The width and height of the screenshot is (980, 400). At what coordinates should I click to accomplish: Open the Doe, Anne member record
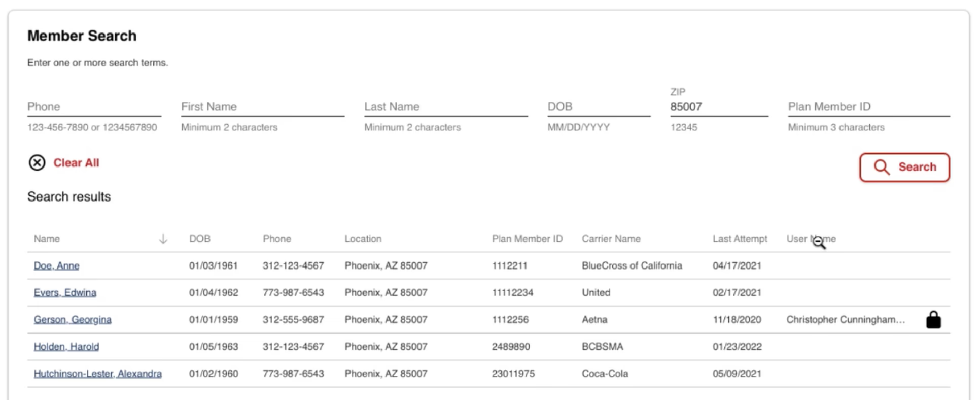coord(56,265)
